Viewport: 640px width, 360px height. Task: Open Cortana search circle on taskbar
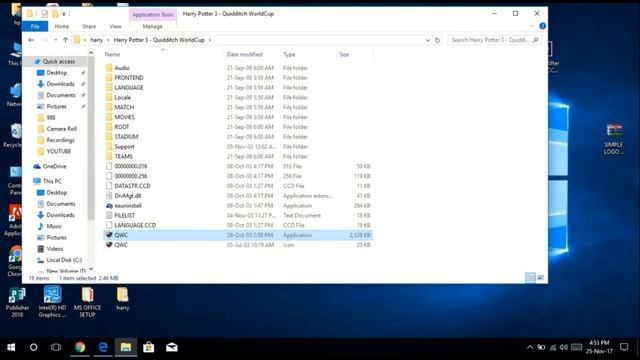point(33,347)
